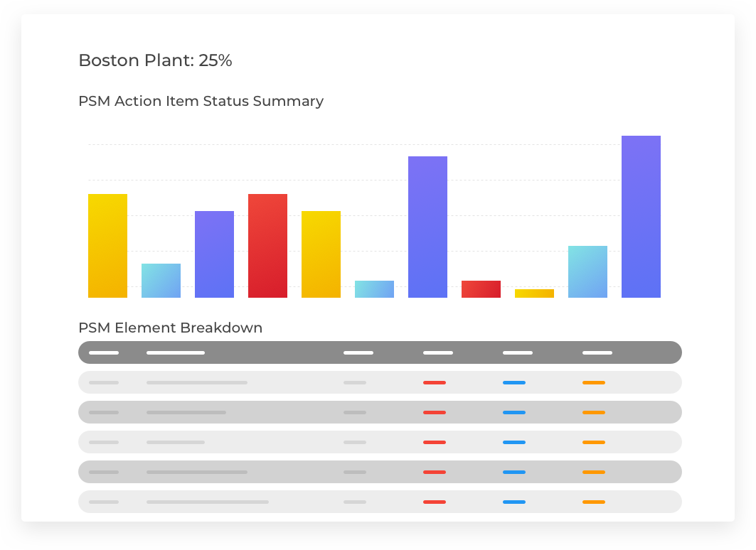This screenshot has width=756, height=550.
Task: Select the PSM Element Breakdown heading
Action: [x=170, y=328]
